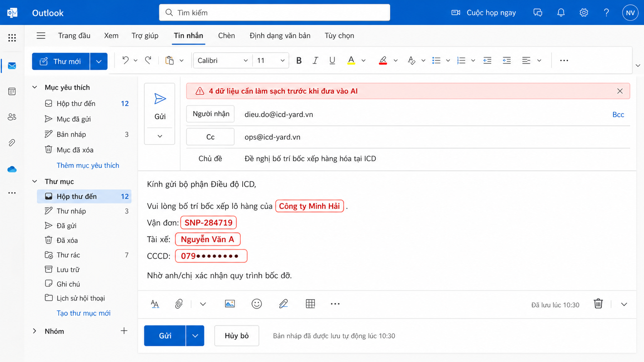Open the Mail icon in left rail

[12, 66]
